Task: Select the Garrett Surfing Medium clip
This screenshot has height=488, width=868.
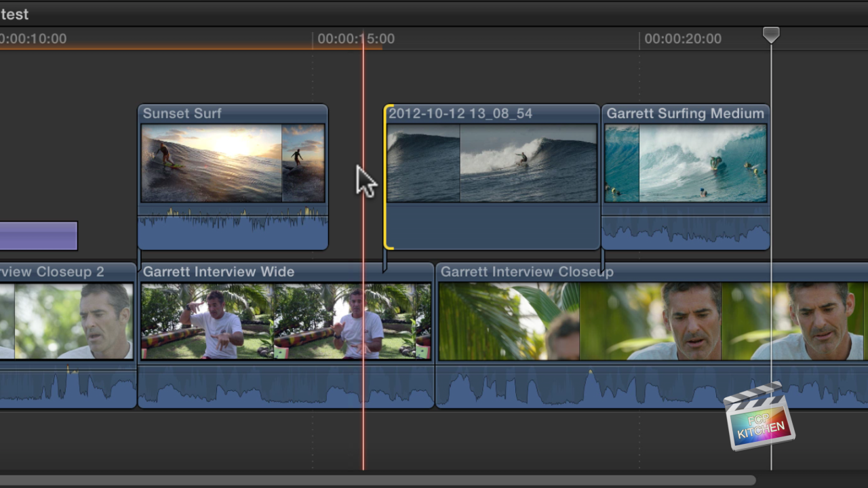Action: tap(685, 163)
